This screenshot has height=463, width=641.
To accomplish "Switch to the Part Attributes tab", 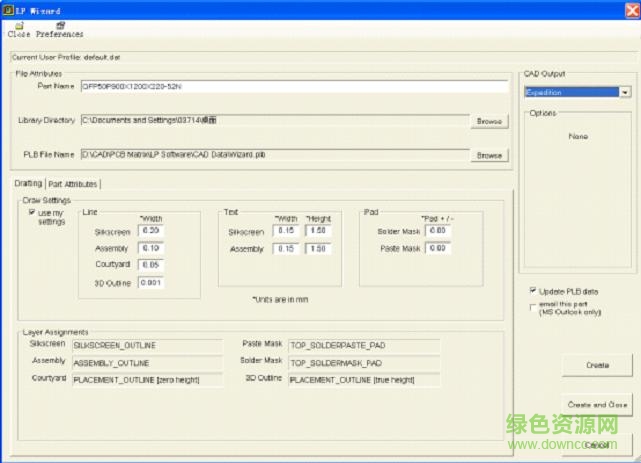I will [73, 184].
